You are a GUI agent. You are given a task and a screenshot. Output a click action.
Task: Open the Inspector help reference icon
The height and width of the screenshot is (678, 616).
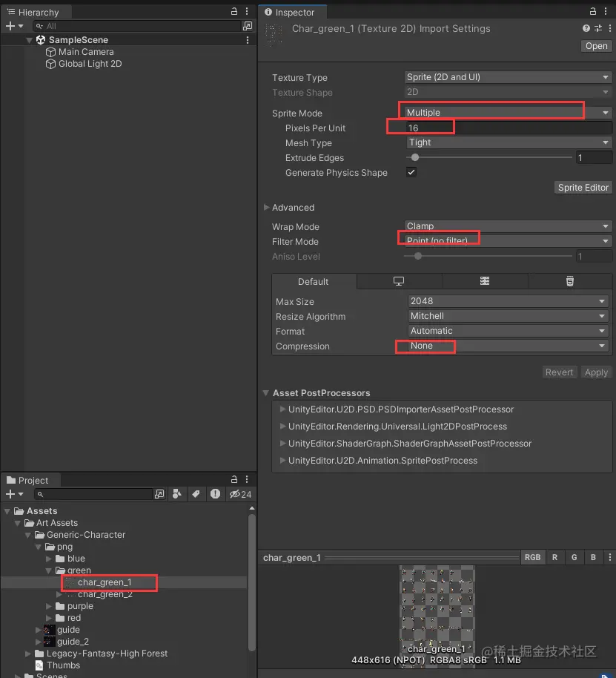(586, 28)
